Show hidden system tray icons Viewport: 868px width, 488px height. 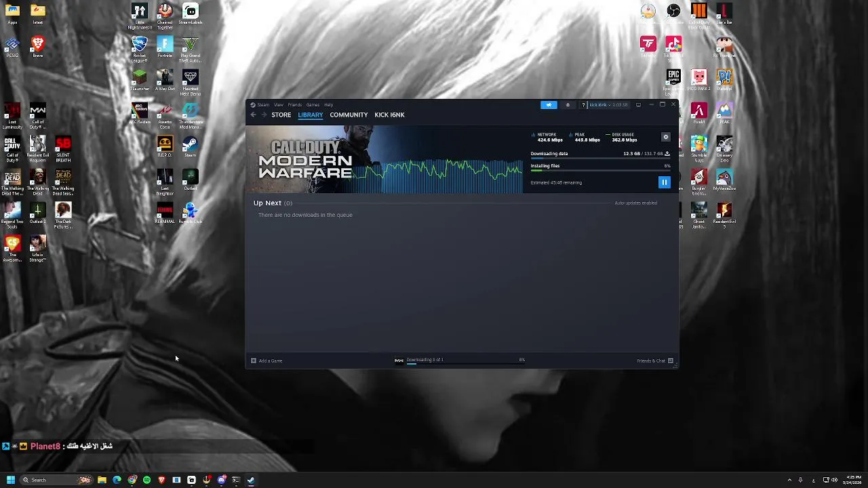[789, 480]
